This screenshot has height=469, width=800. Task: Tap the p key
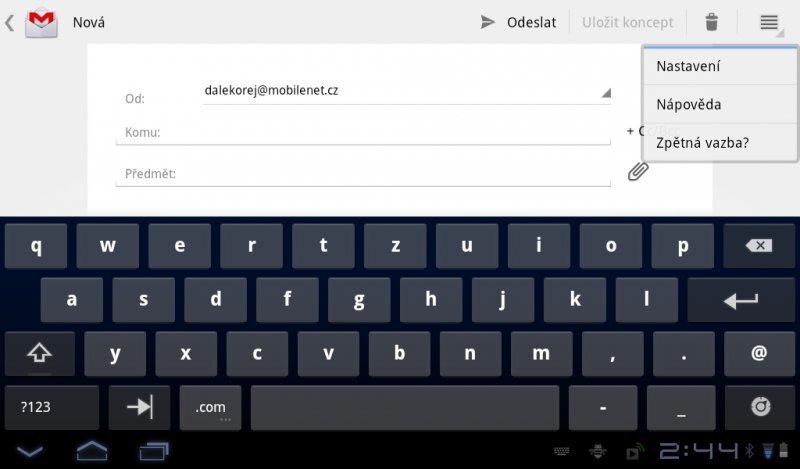pos(683,246)
